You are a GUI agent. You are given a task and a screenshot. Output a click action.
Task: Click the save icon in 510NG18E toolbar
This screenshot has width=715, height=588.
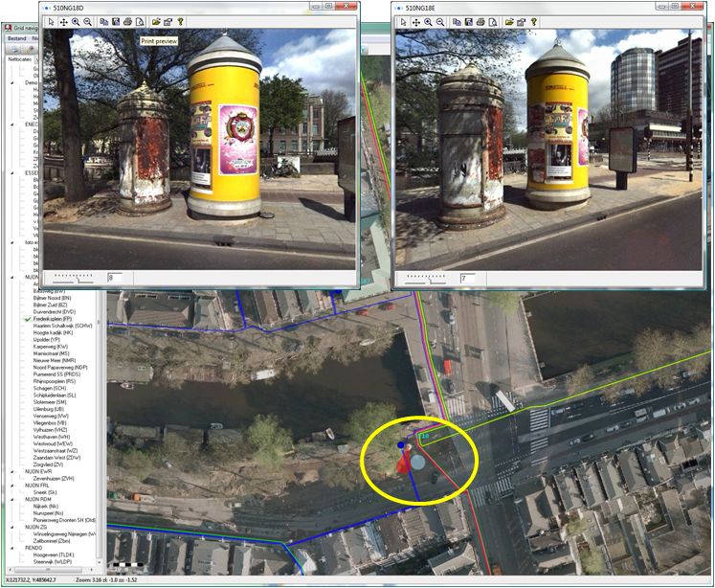click(467, 21)
